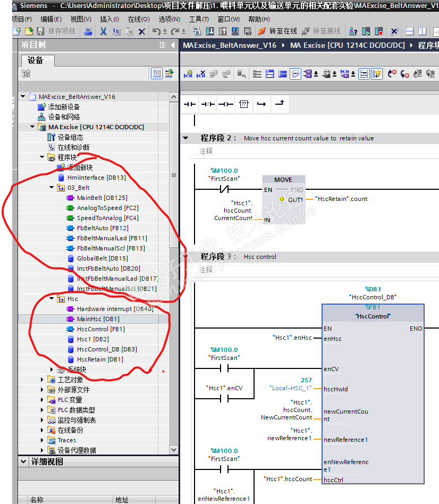
Task: Open the 编辑(E) menu
Action: (51, 19)
